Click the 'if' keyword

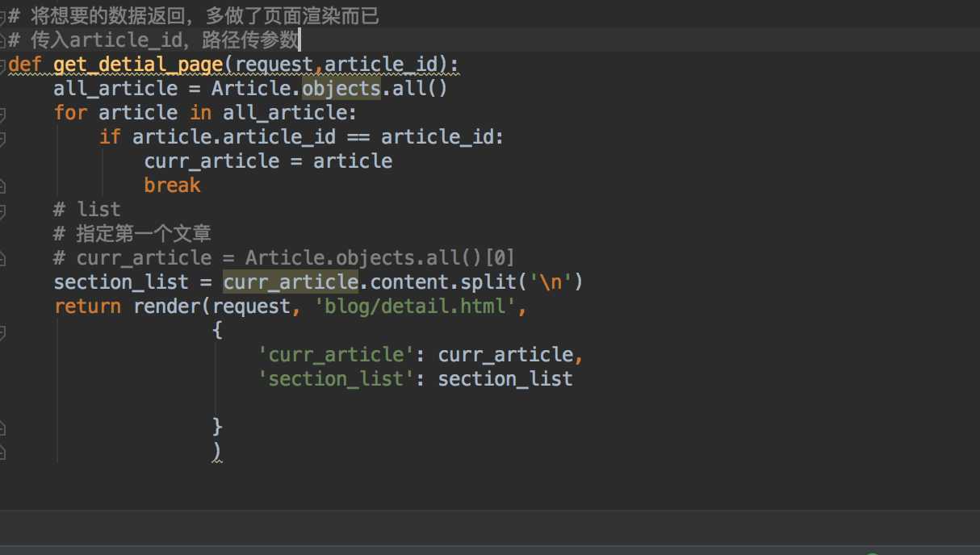tap(110, 136)
